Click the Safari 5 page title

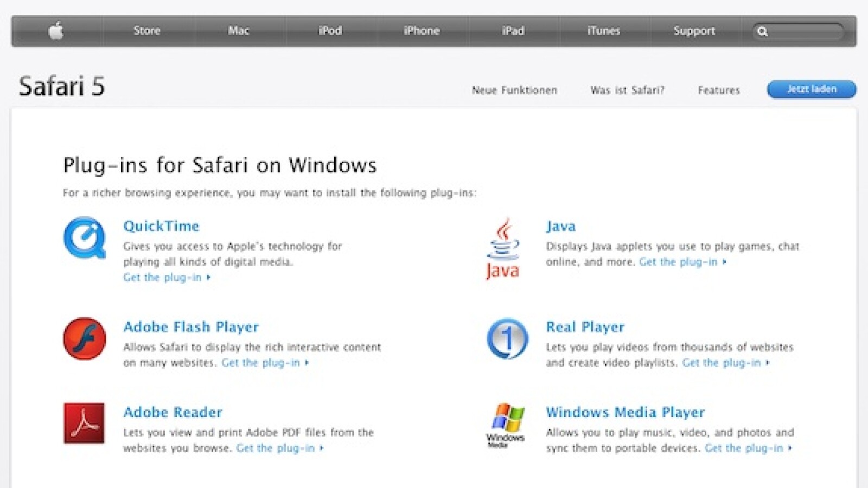click(62, 86)
